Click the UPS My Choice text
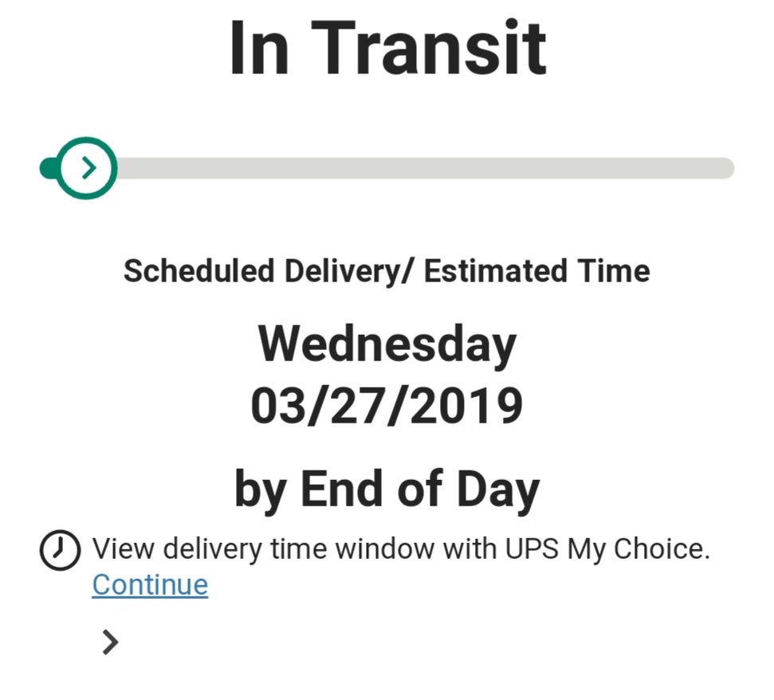Viewport: 774px width, 700px height. [x=607, y=549]
